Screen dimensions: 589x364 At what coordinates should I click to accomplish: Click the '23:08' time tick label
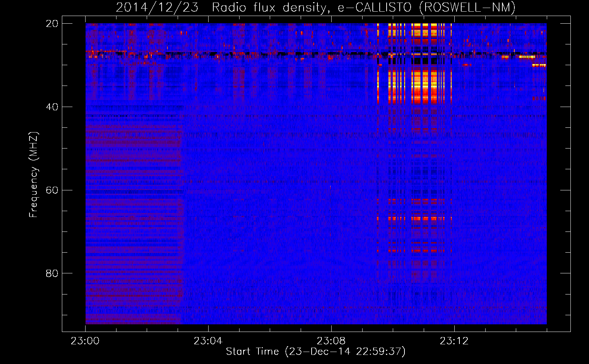pyautogui.click(x=331, y=341)
